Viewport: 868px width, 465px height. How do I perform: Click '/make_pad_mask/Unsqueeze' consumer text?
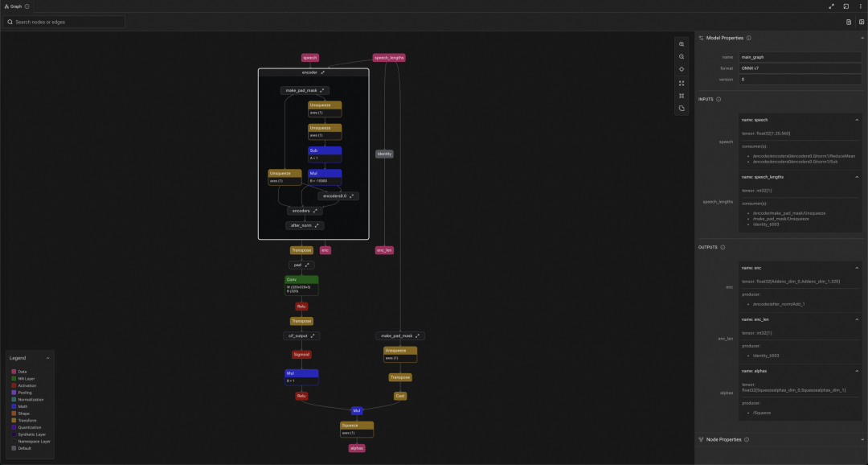(780, 219)
